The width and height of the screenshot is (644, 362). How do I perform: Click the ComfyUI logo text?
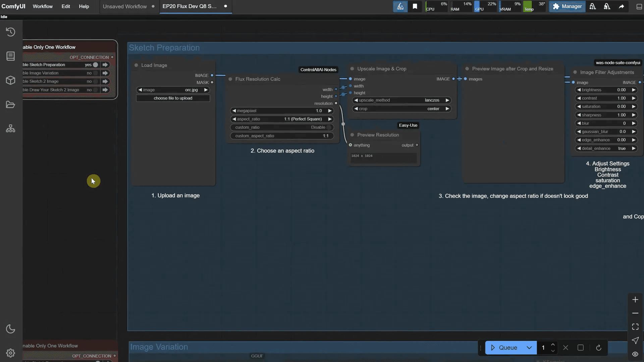13,6
